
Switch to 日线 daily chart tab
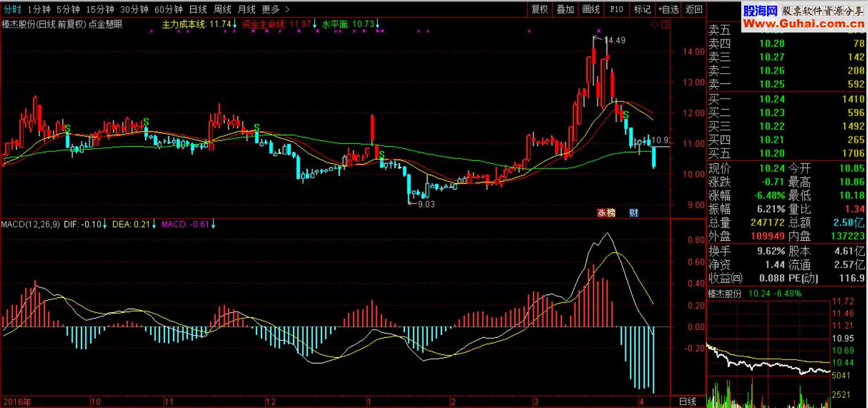(198, 9)
